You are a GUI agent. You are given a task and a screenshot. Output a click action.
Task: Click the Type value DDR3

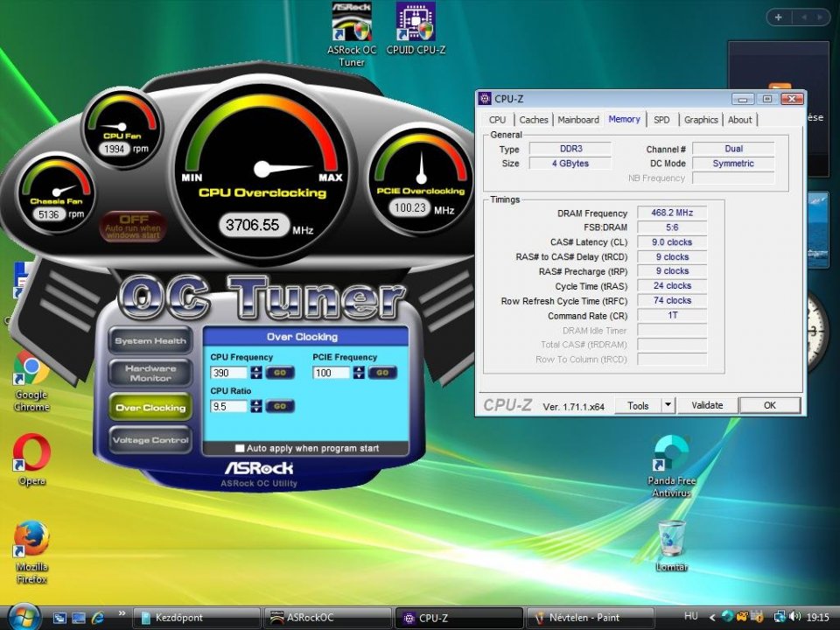(x=570, y=149)
